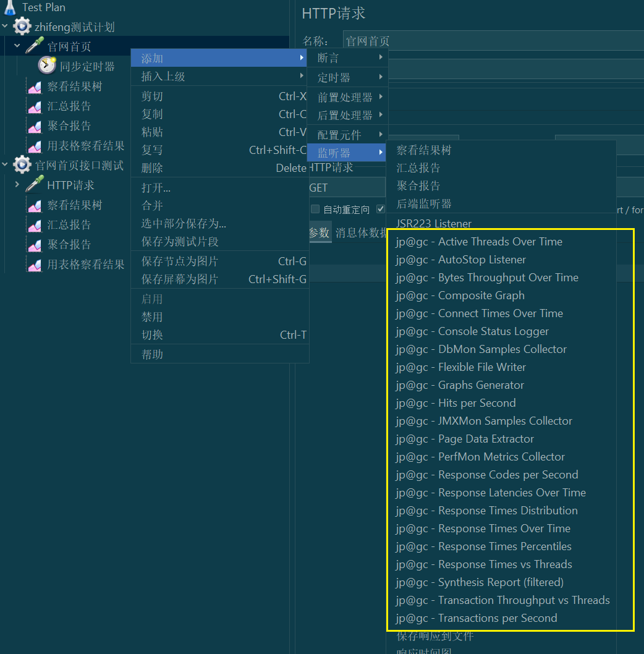Viewport: 644px width, 654px height.
Task: Click the chart icon of 察看结果树 in the 官网首页接口测试 group
Action: [x=35, y=205]
